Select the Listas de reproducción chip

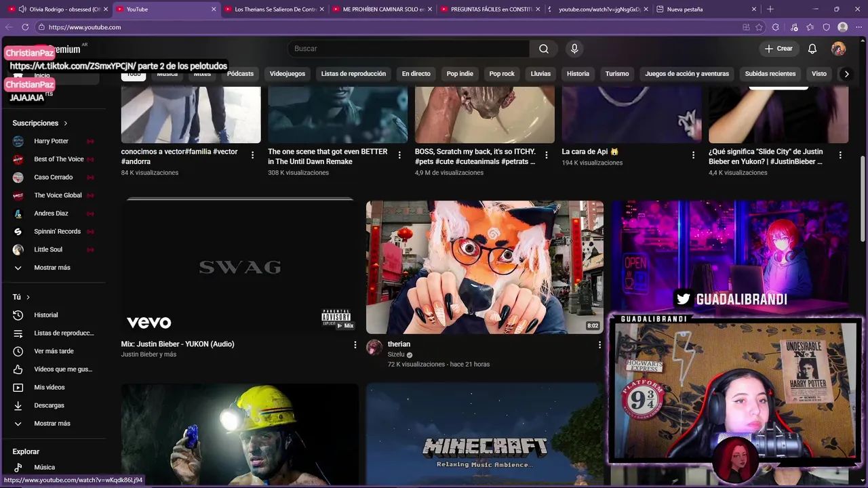(x=353, y=74)
